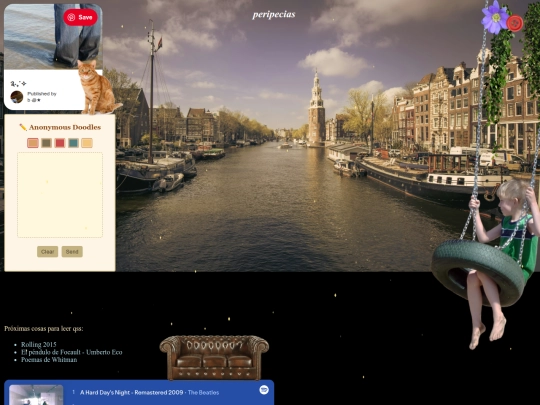Click 'Próximas cosas para leer qss:' text
This screenshot has width=540, height=405.
[x=44, y=329]
